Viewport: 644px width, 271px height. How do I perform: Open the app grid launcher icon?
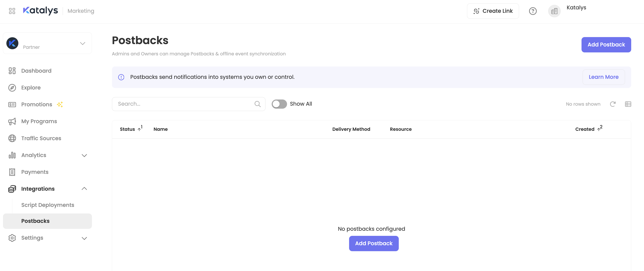pyautogui.click(x=12, y=11)
